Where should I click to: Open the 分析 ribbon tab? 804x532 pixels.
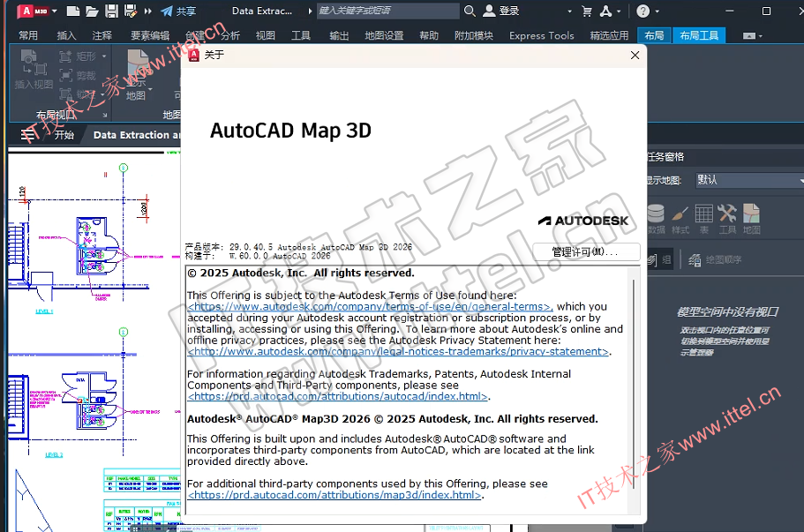(x=230, y=35)
